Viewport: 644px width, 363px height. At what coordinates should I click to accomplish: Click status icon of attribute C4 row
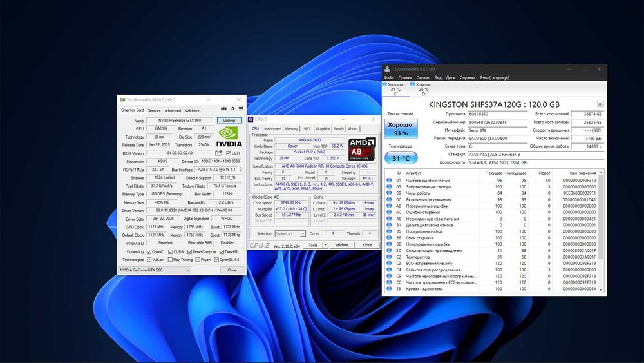click(x=389, y=270)
